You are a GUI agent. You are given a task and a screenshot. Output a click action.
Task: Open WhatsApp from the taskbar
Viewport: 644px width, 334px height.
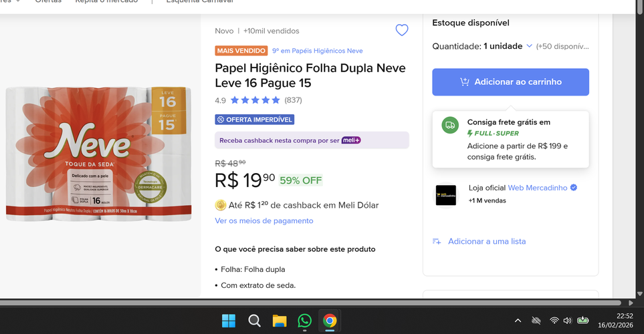[304, 321]
